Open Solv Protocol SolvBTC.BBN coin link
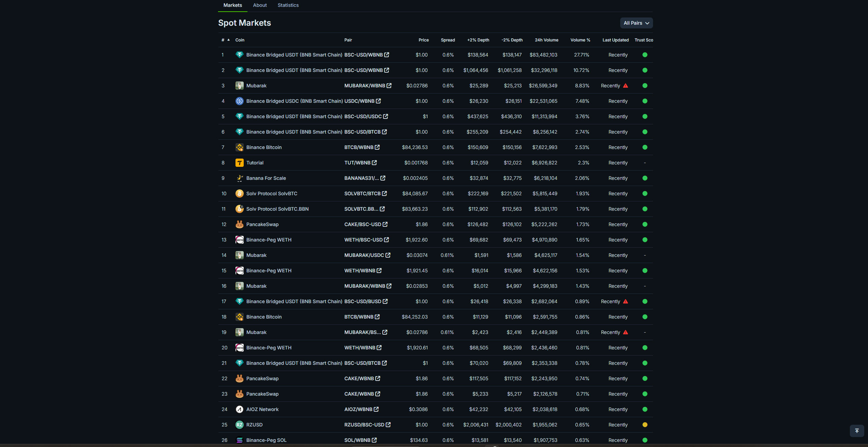Screen dimensions: 868x447 click(277, 209)
